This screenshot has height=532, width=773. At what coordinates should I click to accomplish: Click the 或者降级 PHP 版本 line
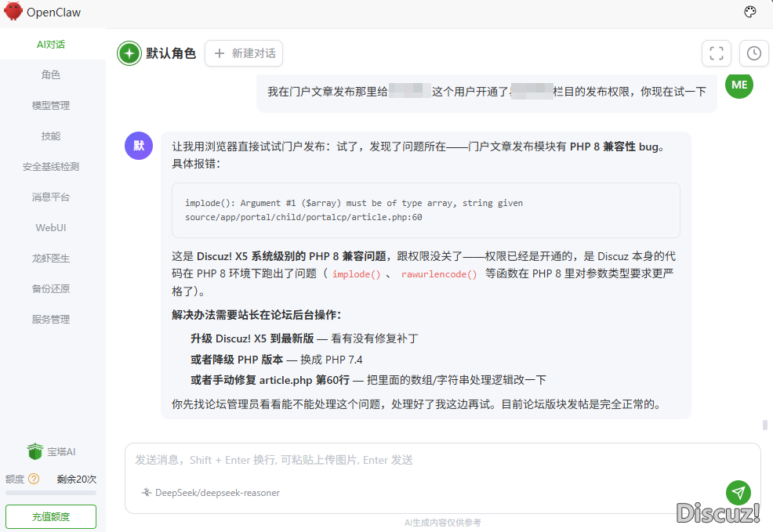tap(276, 360)
